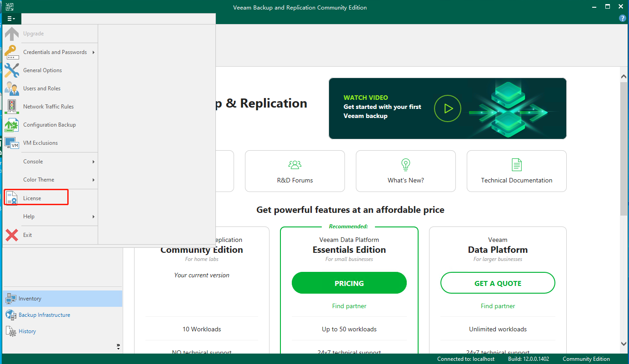Click the WATCH VIDEO banner text

pos(366,98)
